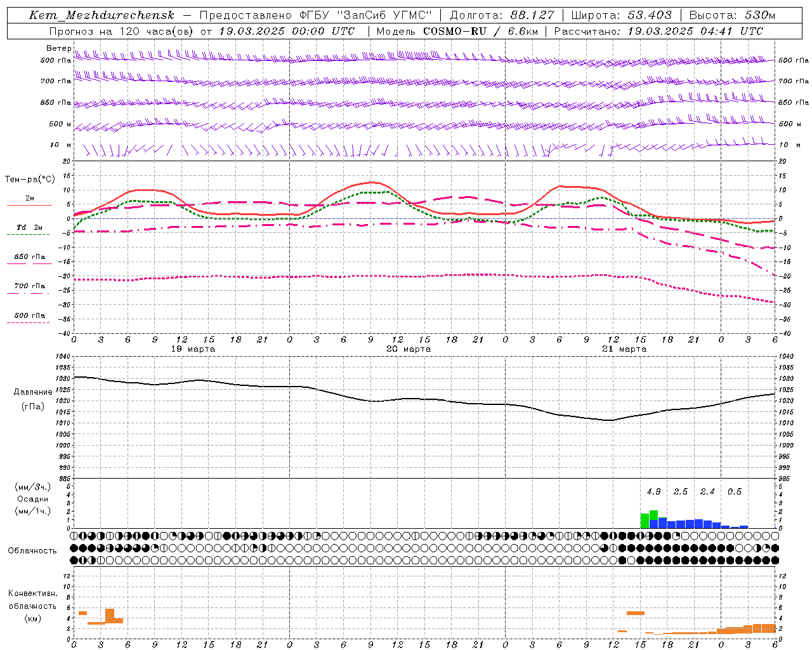Click the 'Широта: 53.403' value
The image size is (812, 650).
pos(622,15)
